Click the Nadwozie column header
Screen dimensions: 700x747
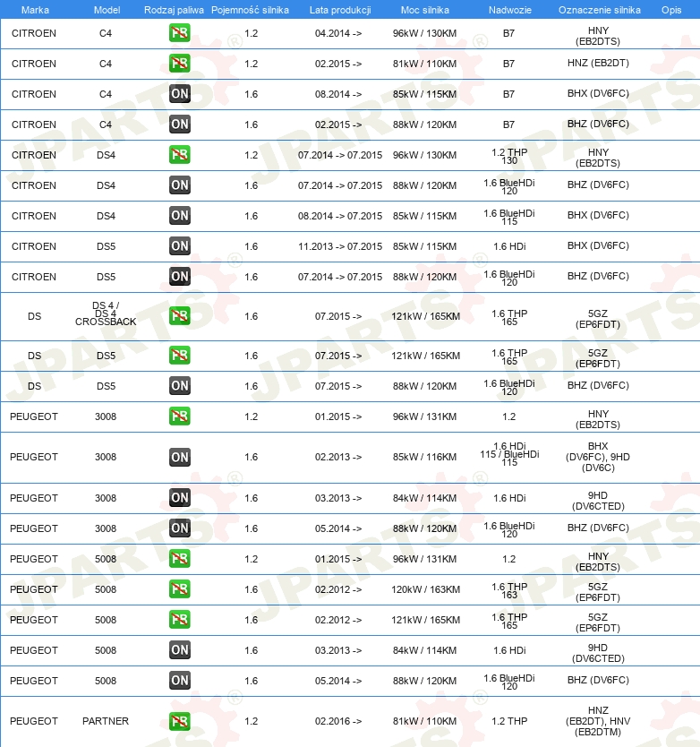[509, 10]
